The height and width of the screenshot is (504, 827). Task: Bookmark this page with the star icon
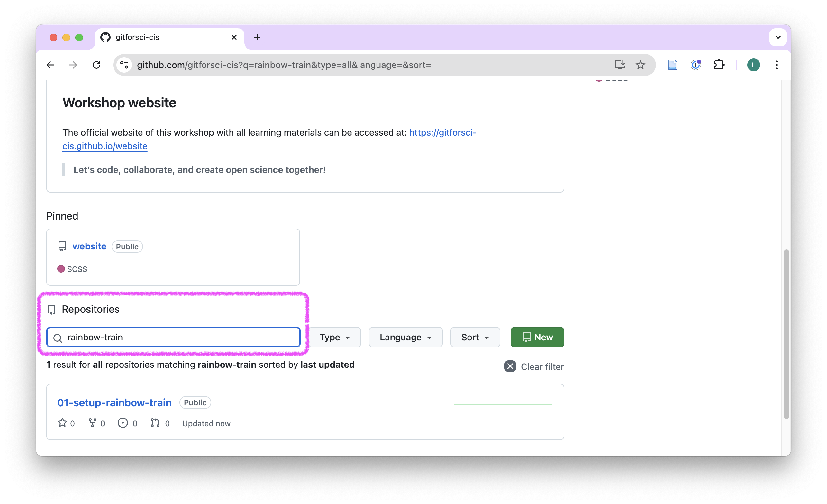click(641, 65)
